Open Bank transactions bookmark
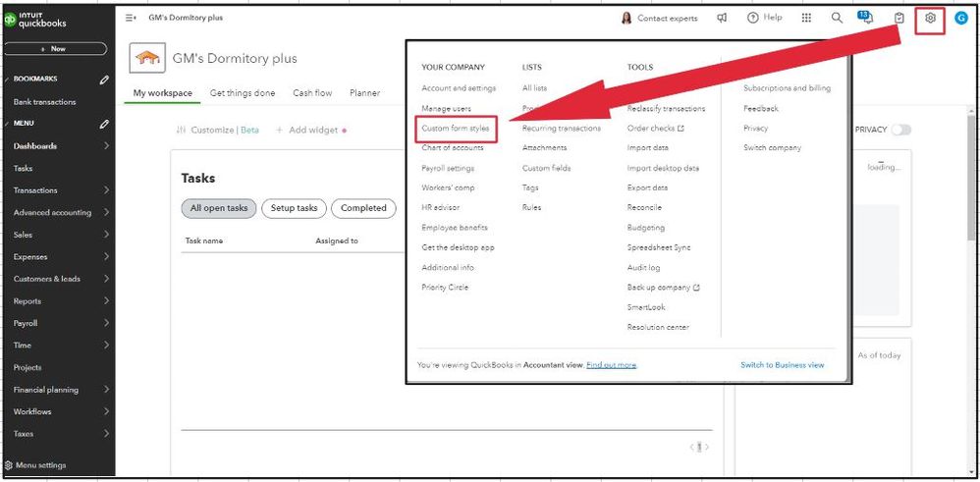The width and height of the screenshot is (980, 482). click(x=44, y=102)
